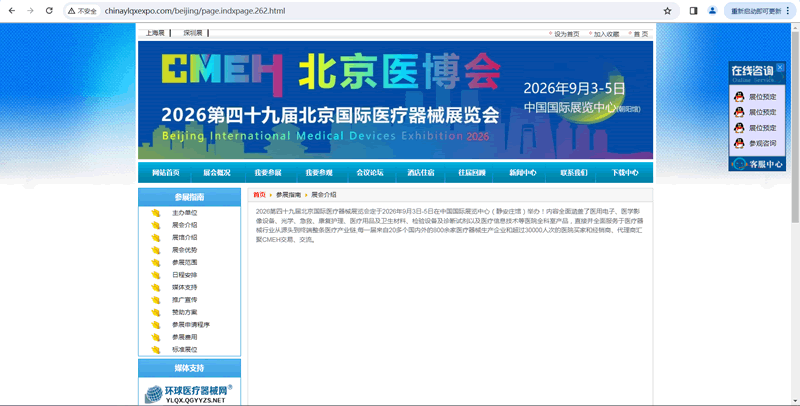Click the QQ penguin icon beside 参观咨询
800x406 pixels.
tap(739, 143)
